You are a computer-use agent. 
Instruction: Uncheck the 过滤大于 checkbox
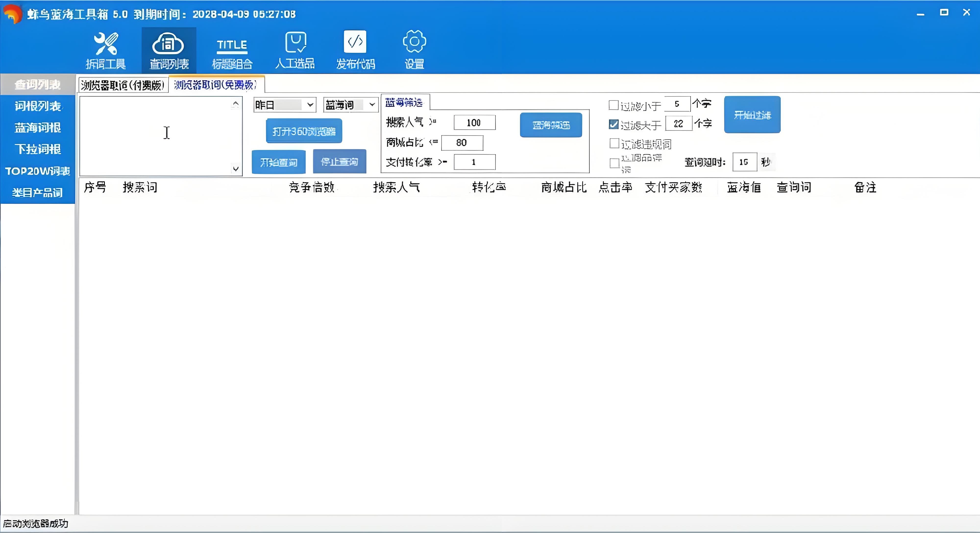[x=613, y=124]
